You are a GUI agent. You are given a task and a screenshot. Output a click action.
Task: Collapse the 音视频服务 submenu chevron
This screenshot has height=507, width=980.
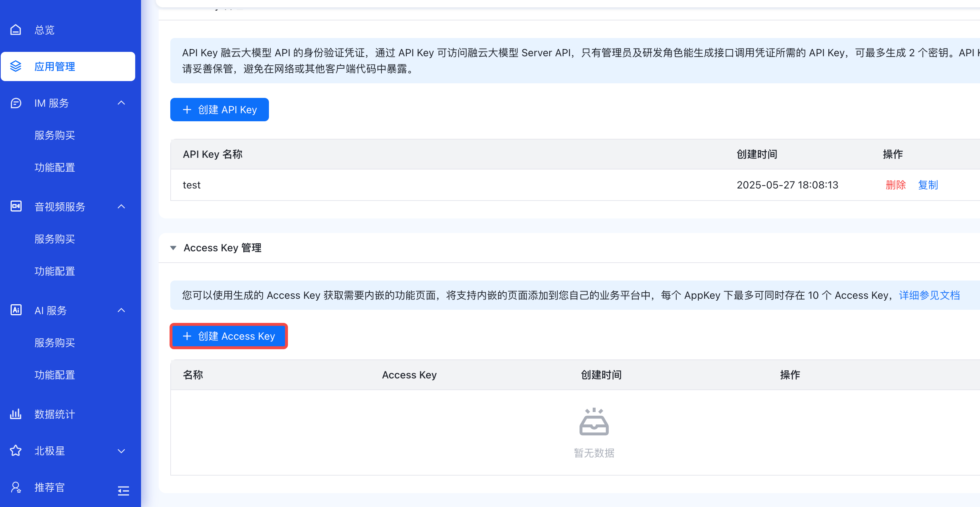coord(121,206)
